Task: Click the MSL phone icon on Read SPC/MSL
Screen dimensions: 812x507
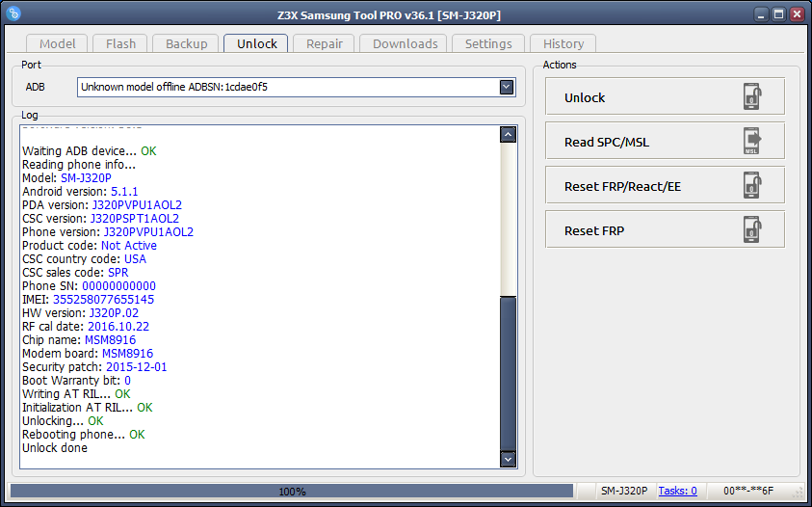Action: pyautogui.click(x=752, y=141)
